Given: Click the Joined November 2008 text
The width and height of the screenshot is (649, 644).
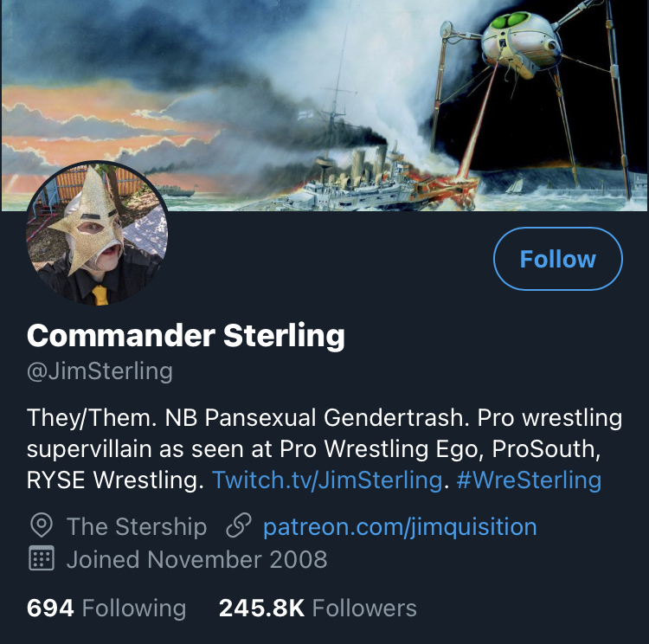Looking at the screenshot, I should point(197,559).
